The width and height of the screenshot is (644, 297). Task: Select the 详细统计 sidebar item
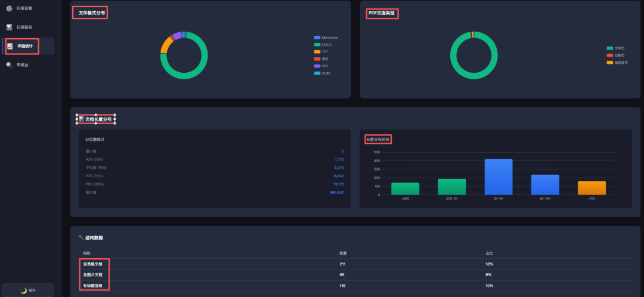coord(28,46)
